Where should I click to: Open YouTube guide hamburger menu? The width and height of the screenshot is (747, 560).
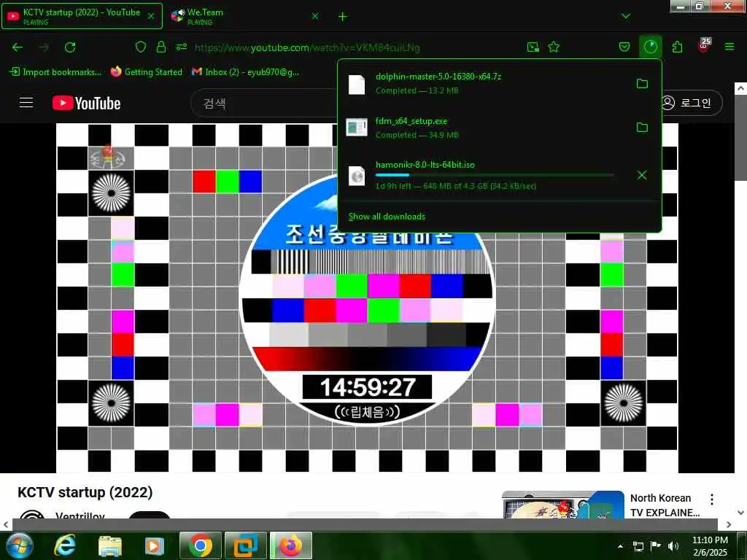pyautogui.click(x=26, y=103)
